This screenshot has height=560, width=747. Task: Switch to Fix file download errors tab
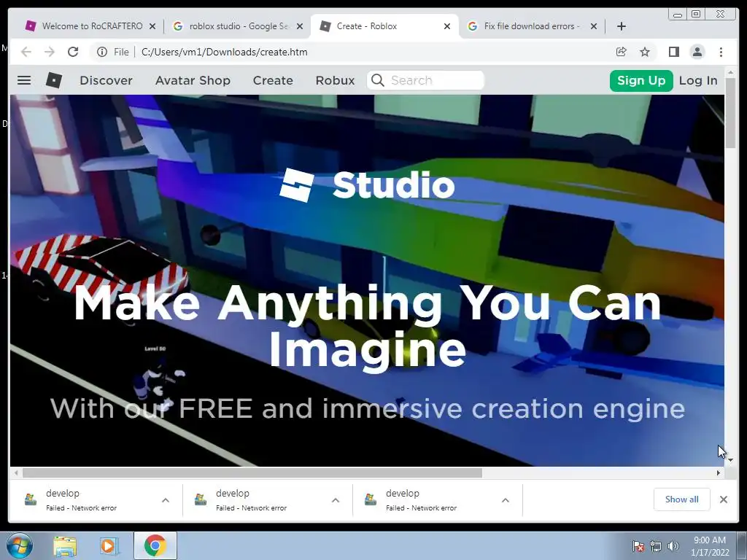point(531,26)
